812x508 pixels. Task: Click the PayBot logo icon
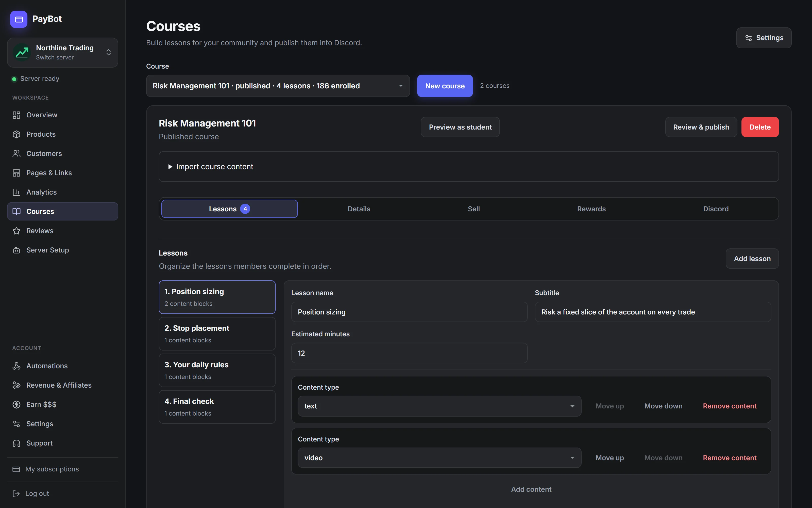tap(19, 19)
